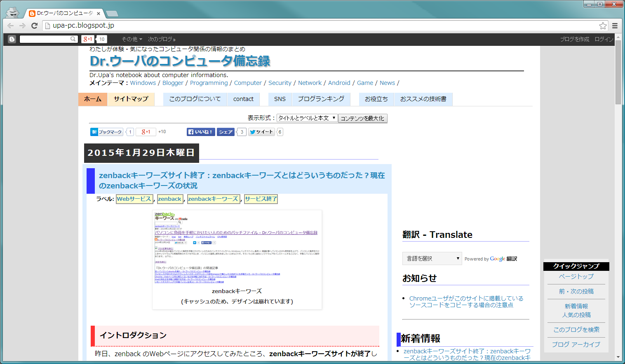Screen dimensions: 625x364
Task: Click the g+1 button below display format
Action: [x=146, y=132]
